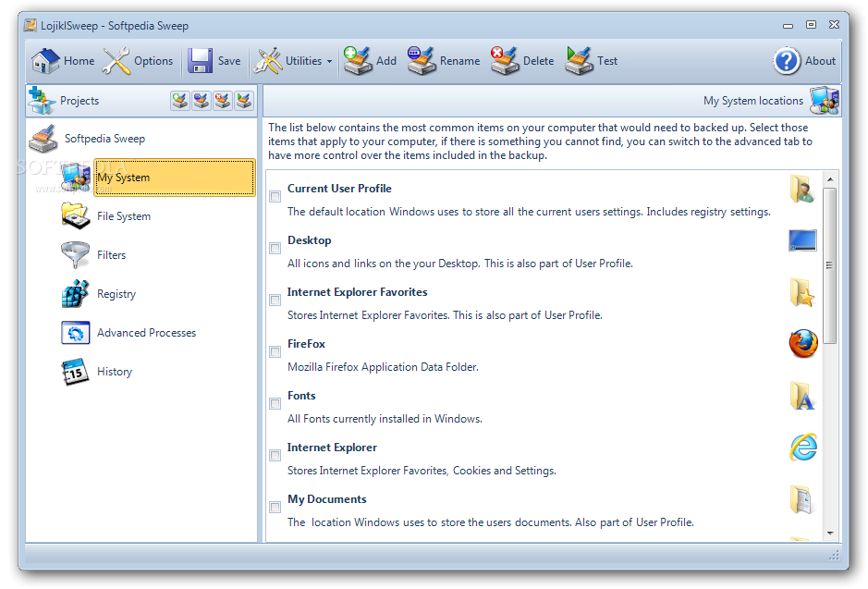Click the History calendar icon
Screen dimensions: 868x589
pos(75,372)
